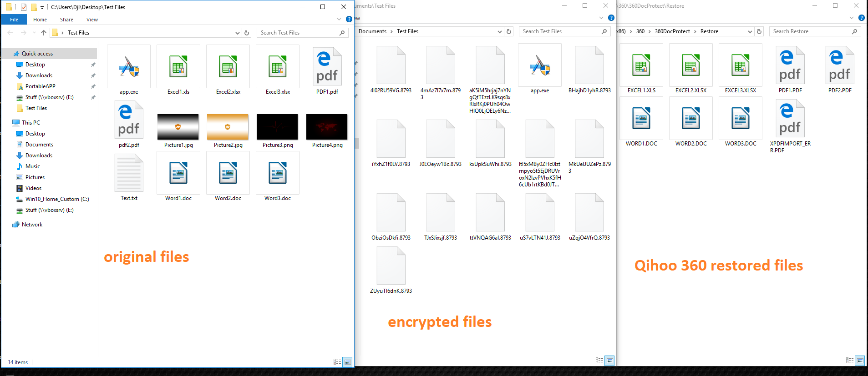Select the Picture2.jpg thumbnail

(x=228, y=127)
